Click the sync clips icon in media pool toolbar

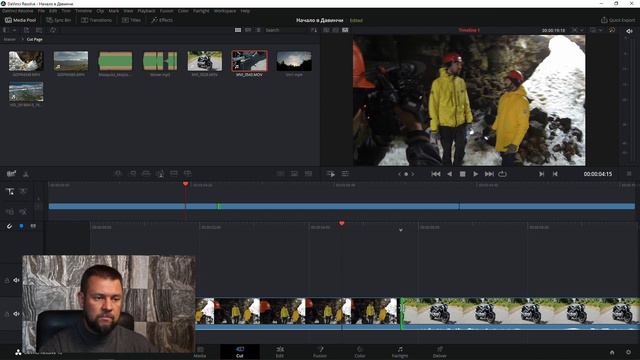coord(53,30)
